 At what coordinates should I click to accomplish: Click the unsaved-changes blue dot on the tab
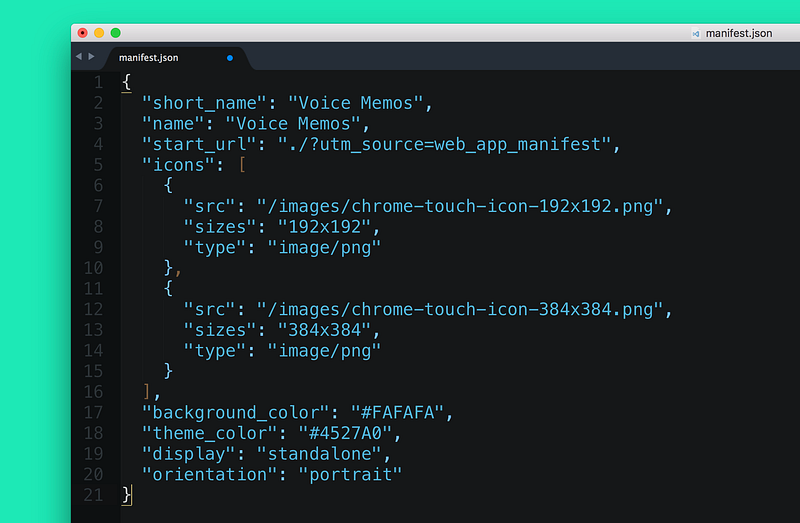click(x=230, y=58)
